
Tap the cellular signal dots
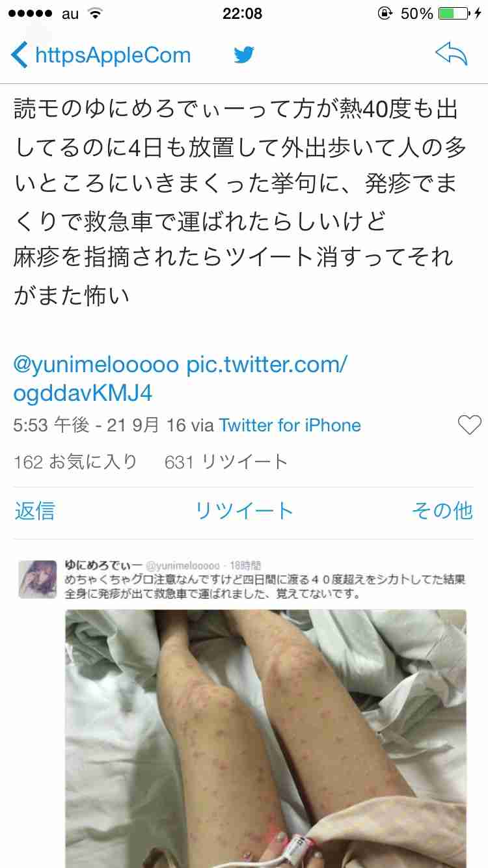tap(29, 13)
